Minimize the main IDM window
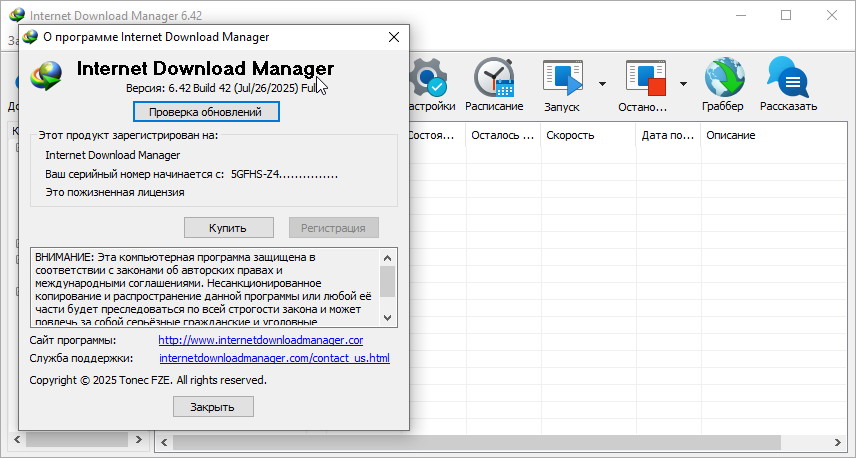 (740, 15)
